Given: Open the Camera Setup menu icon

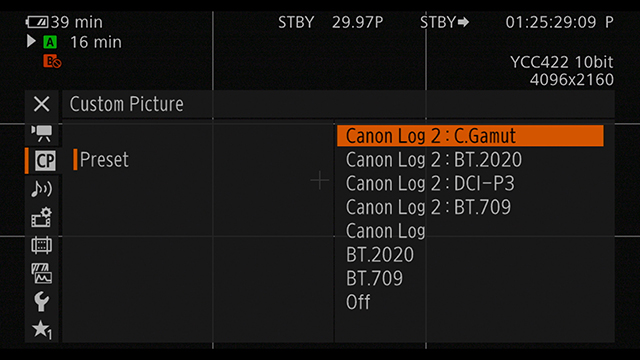Looking at the screenshot, I should point(42,133).
